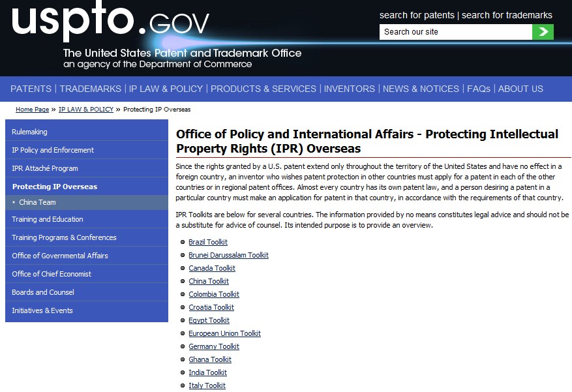The width and height of the screenshot is (572, 392).
Task: Click the Home Page breadcrumb link
Action: coord(32,110)
